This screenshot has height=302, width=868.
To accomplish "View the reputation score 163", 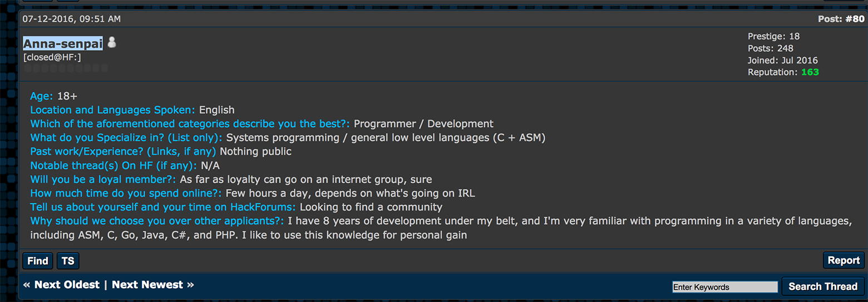I will [x=810, y=72].
